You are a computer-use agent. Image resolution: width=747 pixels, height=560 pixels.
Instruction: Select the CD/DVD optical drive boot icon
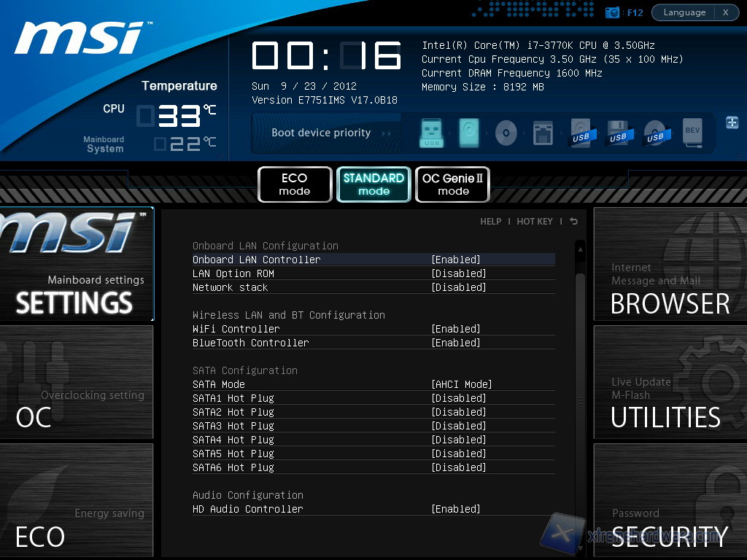click(506, 133)
